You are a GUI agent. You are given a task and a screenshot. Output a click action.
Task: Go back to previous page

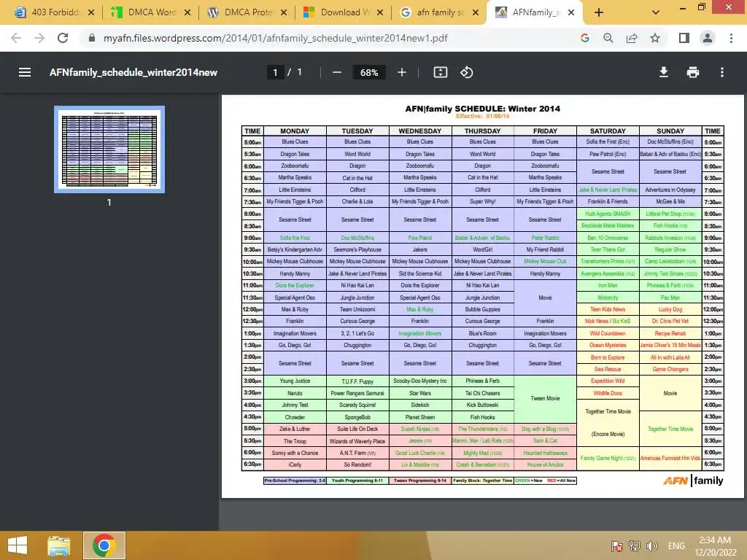[16, 38]
